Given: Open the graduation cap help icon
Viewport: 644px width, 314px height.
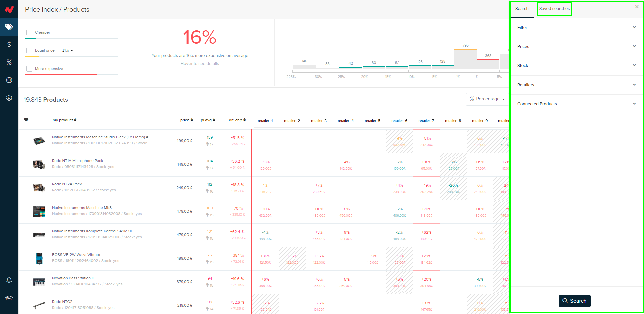Looking at the screenshot, I should pos(9,298).
